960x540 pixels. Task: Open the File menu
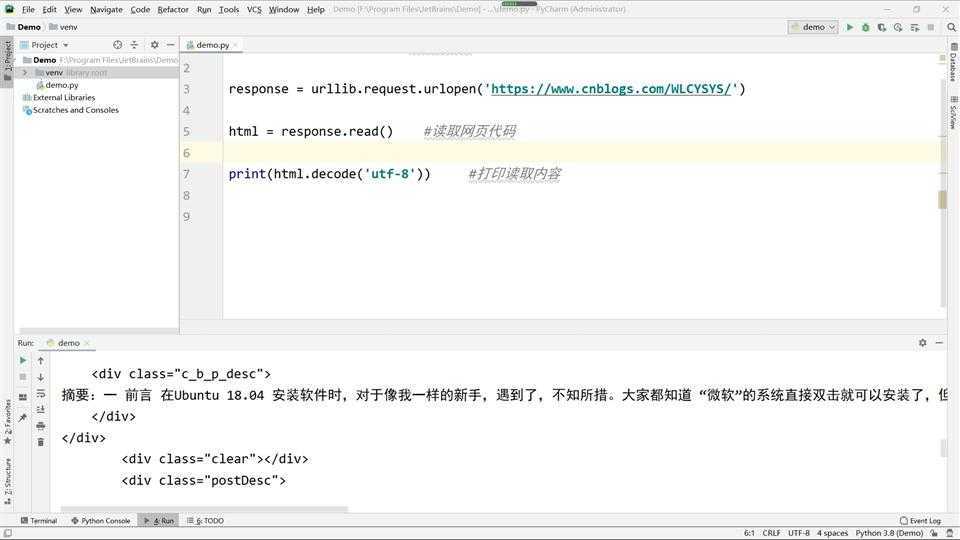(28, 10)
